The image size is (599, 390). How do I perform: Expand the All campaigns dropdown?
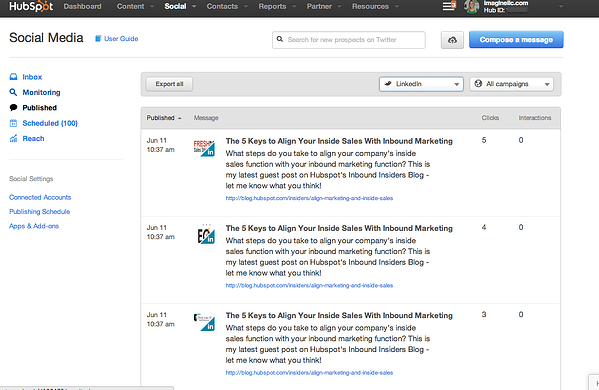pyautogui.click(x=512, y=84)
